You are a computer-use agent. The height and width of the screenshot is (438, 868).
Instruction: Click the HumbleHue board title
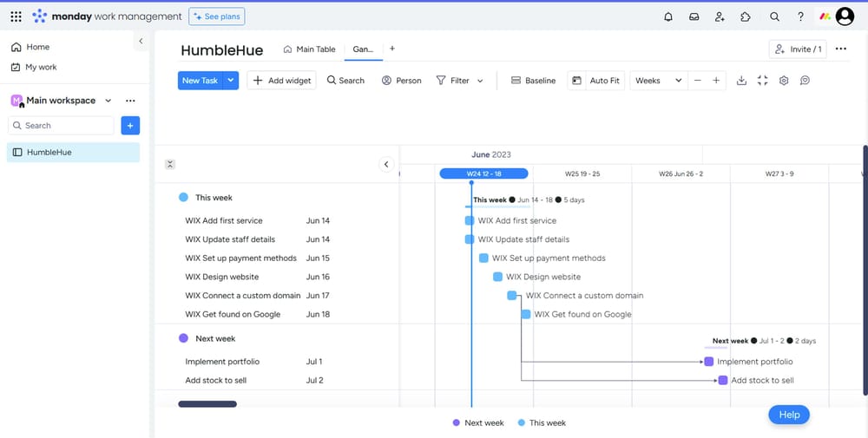click(222, 50)
